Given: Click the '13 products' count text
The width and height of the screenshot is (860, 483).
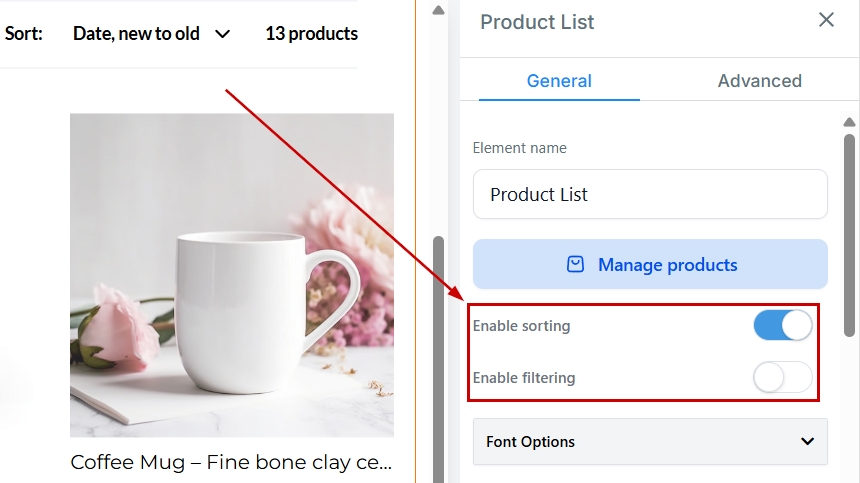Looking at the screenshot, I should [x=311, y=34].
